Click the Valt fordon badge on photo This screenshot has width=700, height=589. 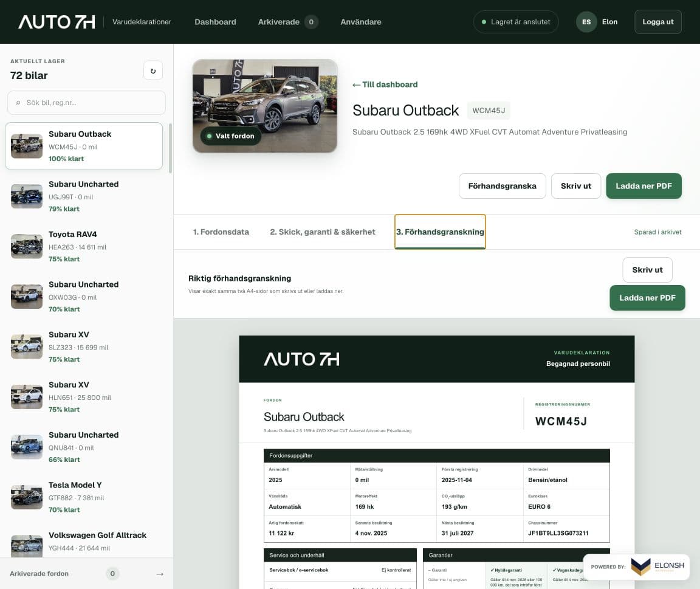[231, 136]
